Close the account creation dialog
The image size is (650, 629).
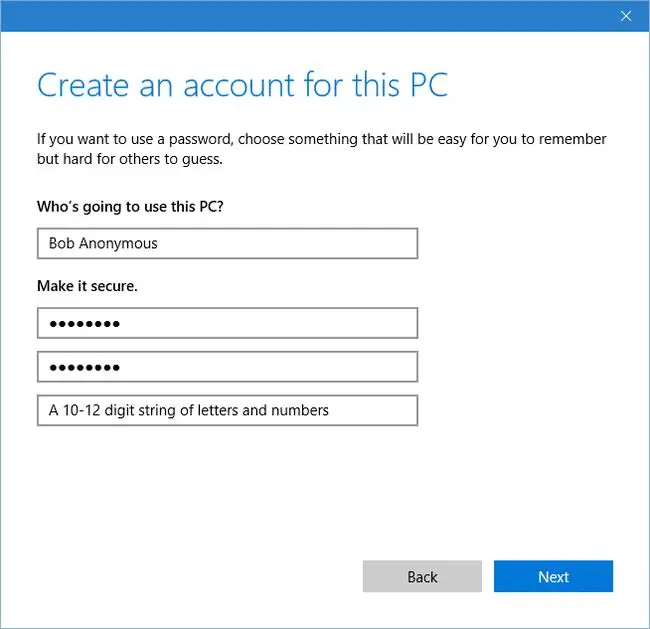pyautogui.click(x=626, y=16)
